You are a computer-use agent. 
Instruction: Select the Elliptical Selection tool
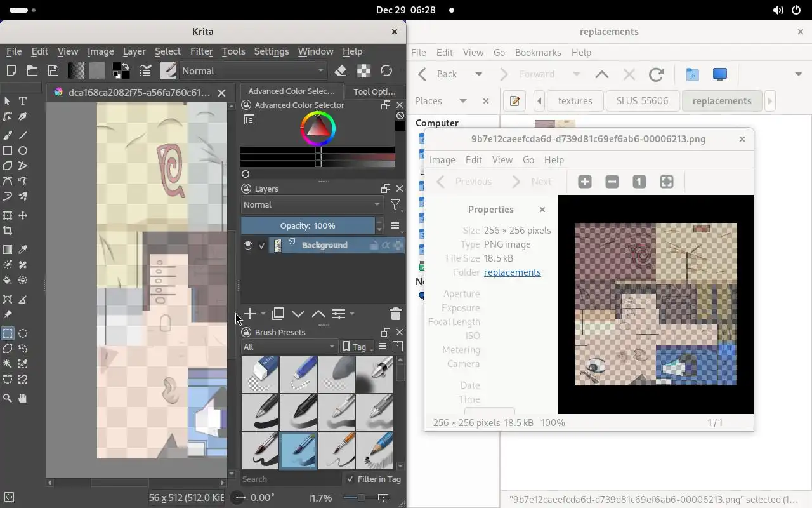click(x=23, y=333)
